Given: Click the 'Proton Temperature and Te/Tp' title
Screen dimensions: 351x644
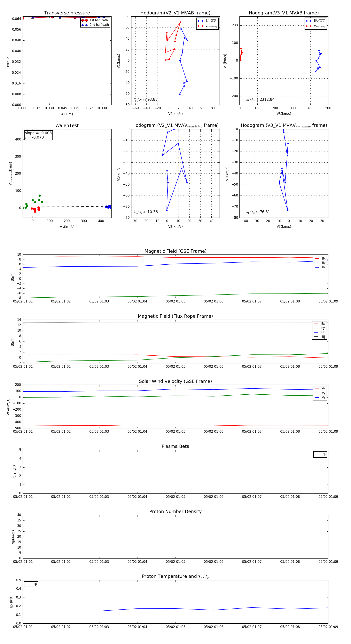Looking at the screenshot, I should 175,576.
